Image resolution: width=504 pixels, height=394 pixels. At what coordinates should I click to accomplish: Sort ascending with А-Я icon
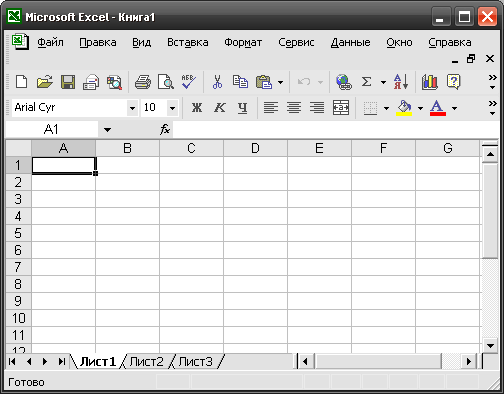click(401, 82)
